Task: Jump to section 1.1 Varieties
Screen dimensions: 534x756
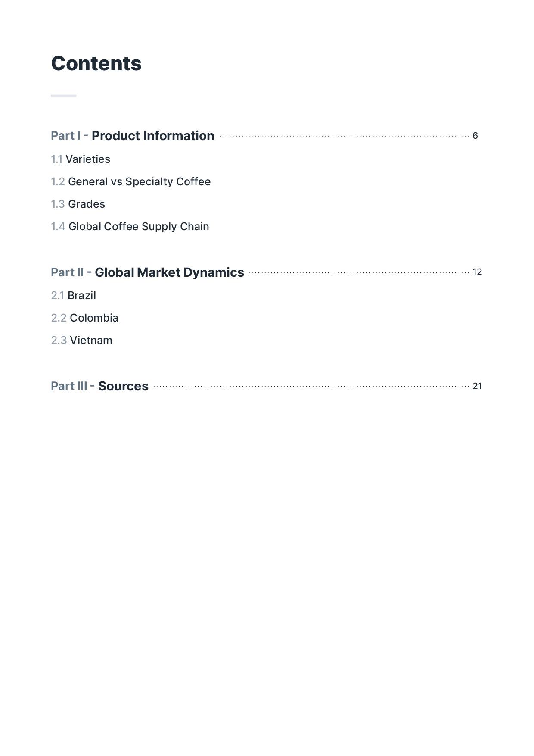Action: [x=81, y=159]
